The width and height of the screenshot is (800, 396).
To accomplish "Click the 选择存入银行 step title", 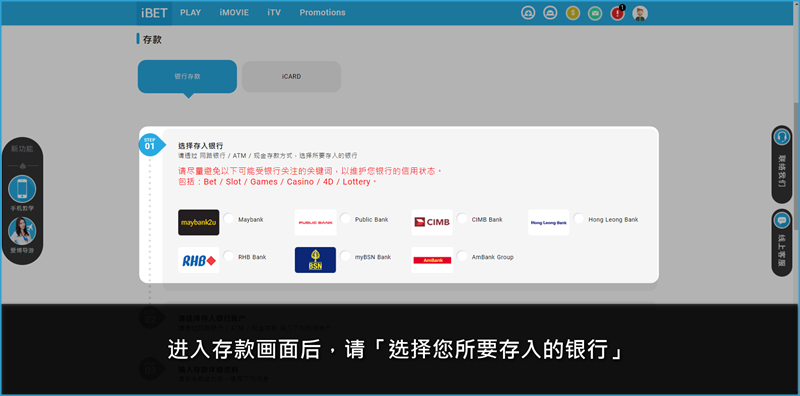I will [x=201, y=146].
